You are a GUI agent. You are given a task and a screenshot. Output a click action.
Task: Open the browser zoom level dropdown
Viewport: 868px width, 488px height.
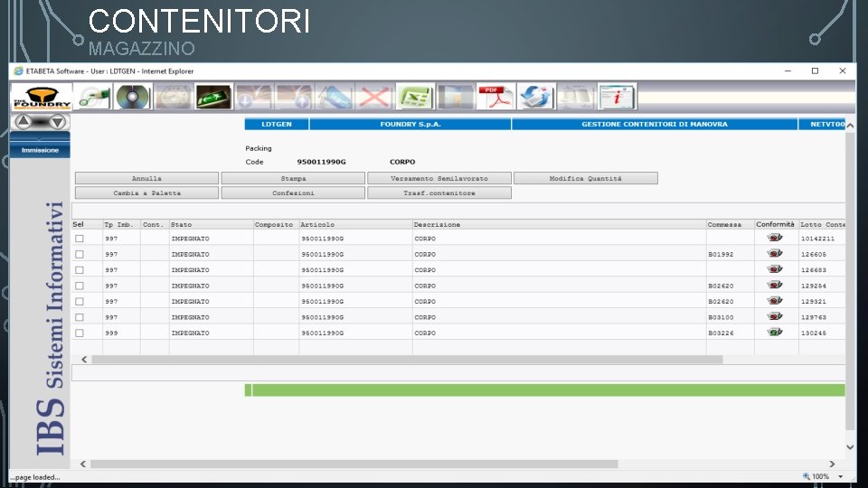tap(840, 476)
